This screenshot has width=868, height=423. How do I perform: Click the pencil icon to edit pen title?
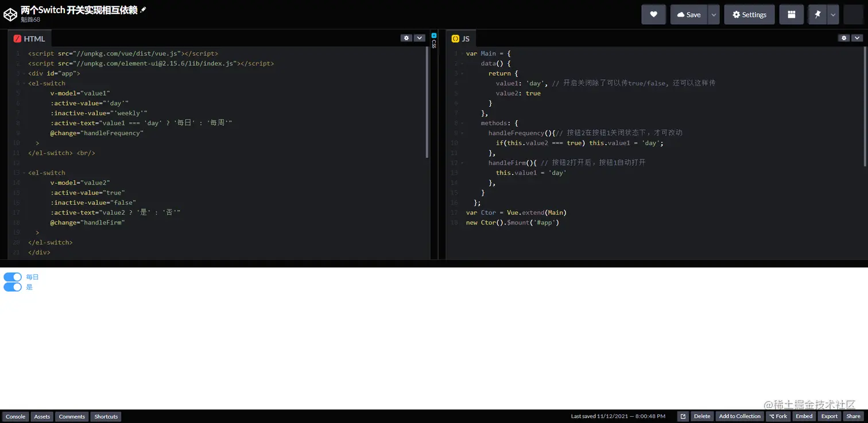[143, 10]
